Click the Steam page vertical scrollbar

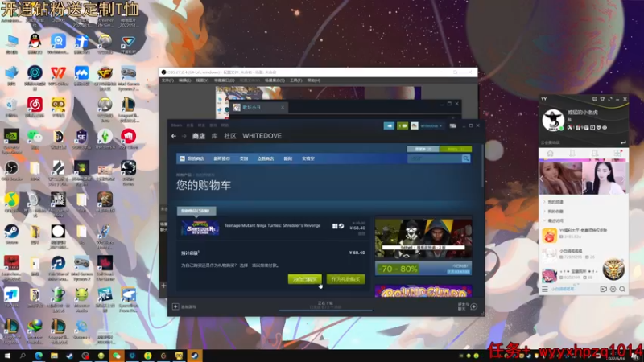(x=482, y=164)
